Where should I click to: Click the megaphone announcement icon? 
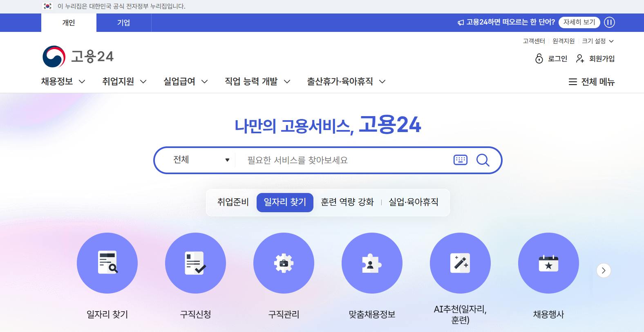pos(461,22)
